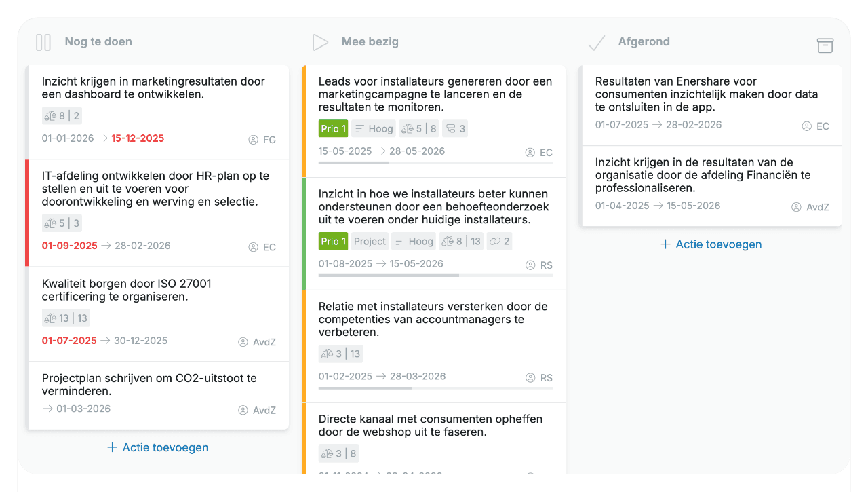Click the EC assignee icon on the Enershare card
The height and width of the screenshot is (492, 868).
tap(807, 126)
